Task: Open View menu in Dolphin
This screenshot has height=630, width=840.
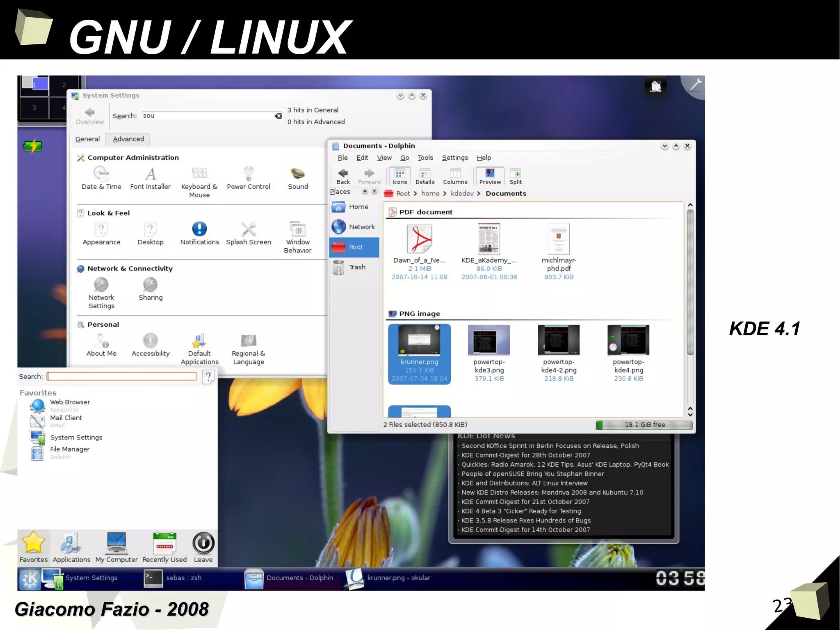Action: tap(384, 158)
